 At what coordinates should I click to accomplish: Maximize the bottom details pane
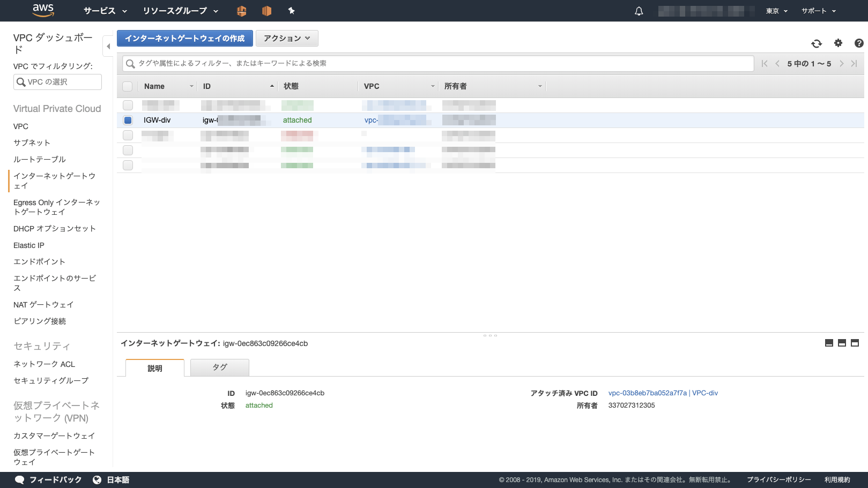click(x=855, y=343)
